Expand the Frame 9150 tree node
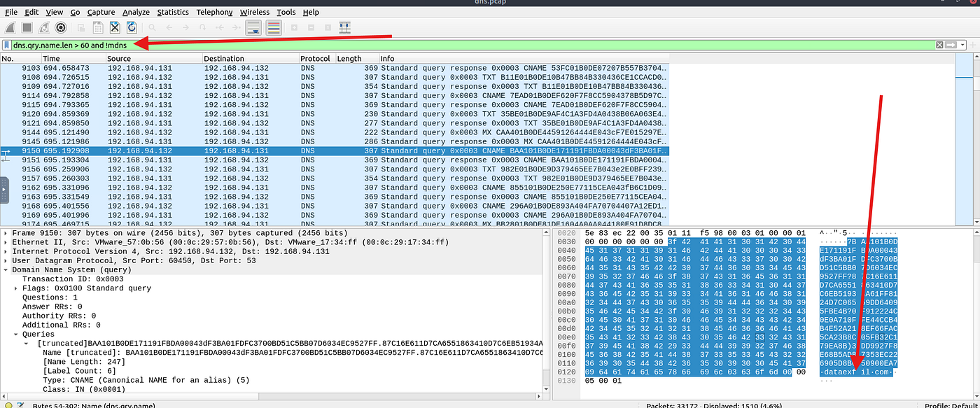This screenshot has width=980, height=408. [x=6, y=233]
